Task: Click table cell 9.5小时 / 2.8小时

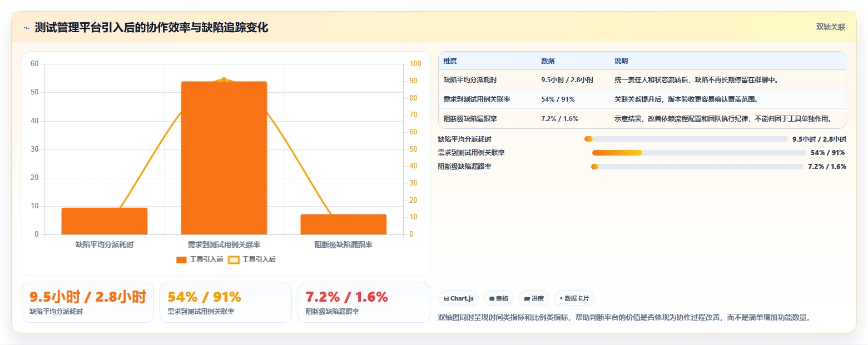Action: (567, 80)
